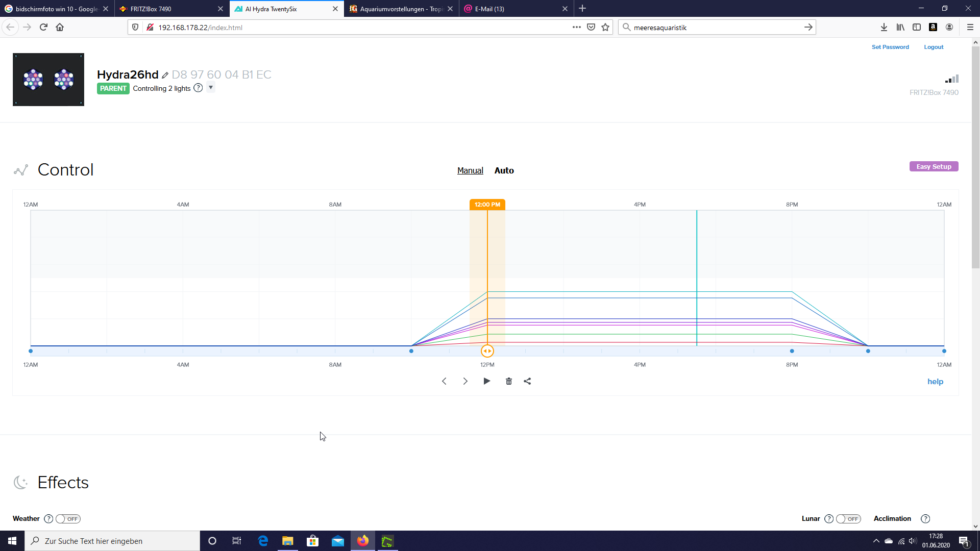980x551 pixels.
Task: Click the share schedule icon
Action: pos(527,381)
